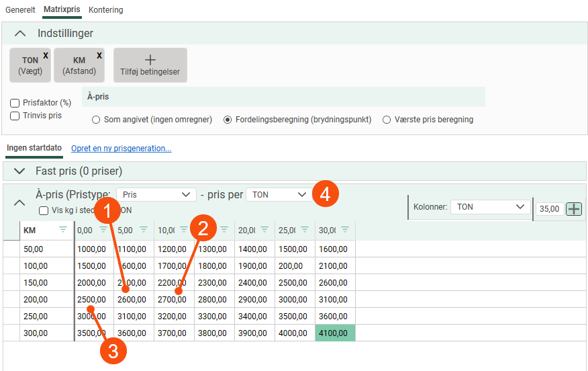Open filter icon on 0,00 column header

tap(103, 230)
